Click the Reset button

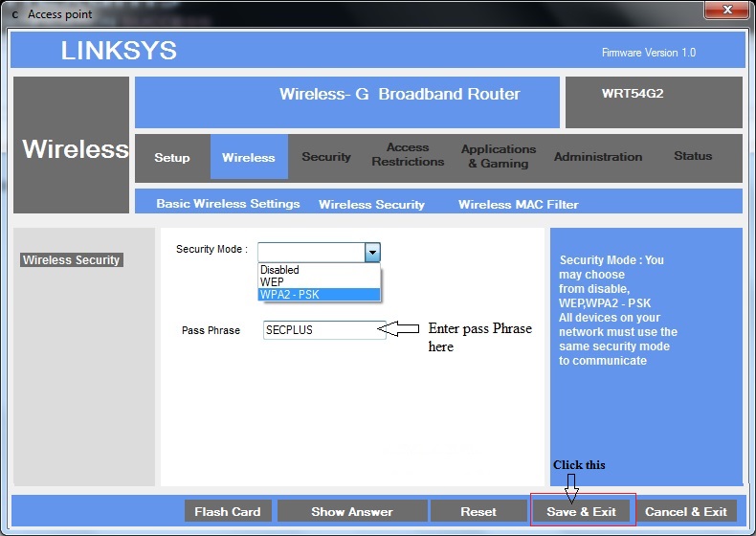point(478,511)
